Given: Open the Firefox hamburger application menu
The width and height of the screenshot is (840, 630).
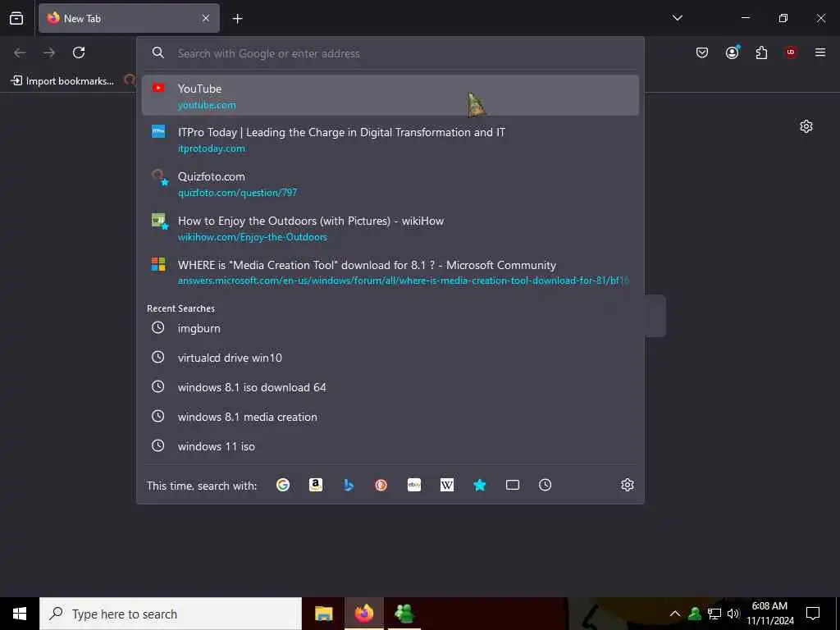Looking at the screenshot, I should [x=820, y=52].
